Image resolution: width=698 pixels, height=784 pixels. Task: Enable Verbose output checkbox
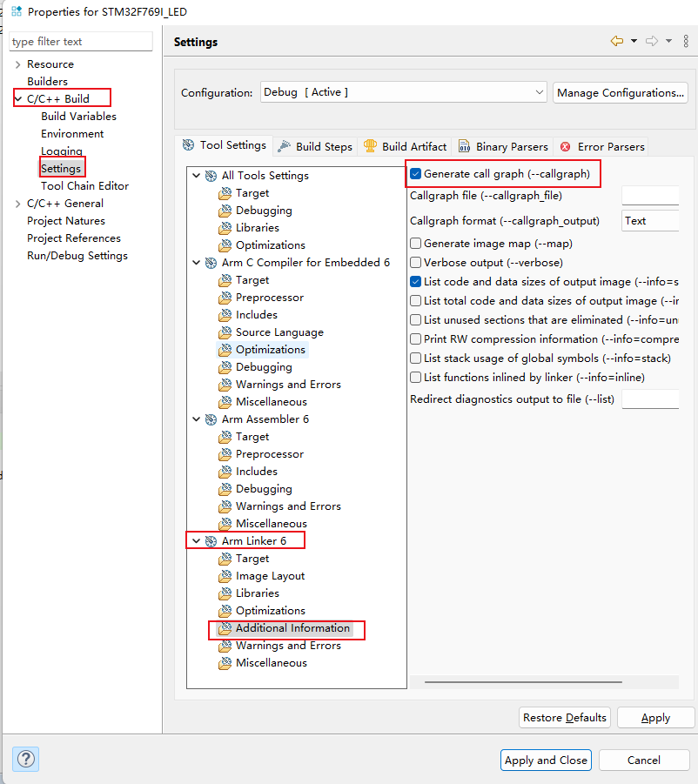[416, 263]
